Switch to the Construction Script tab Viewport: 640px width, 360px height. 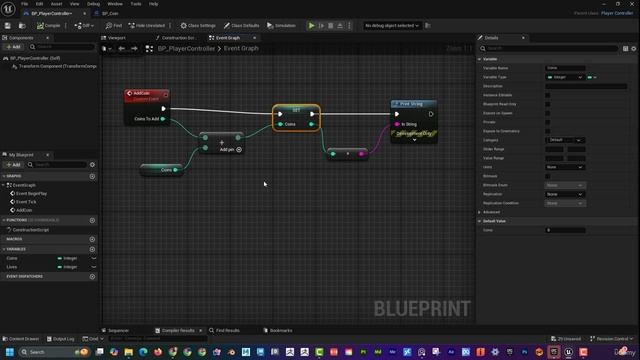click(179, 38)
